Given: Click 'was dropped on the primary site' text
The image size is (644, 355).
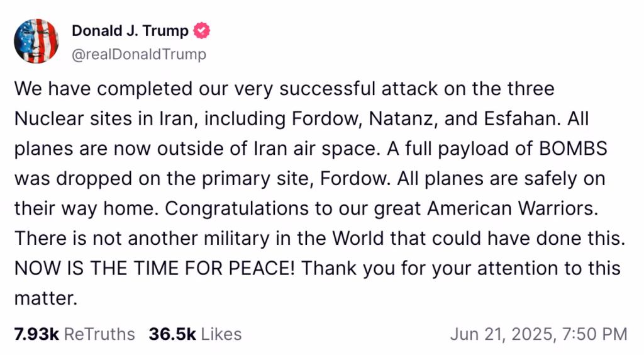Looking at the screenshot, I should click(x=164, y=179).
